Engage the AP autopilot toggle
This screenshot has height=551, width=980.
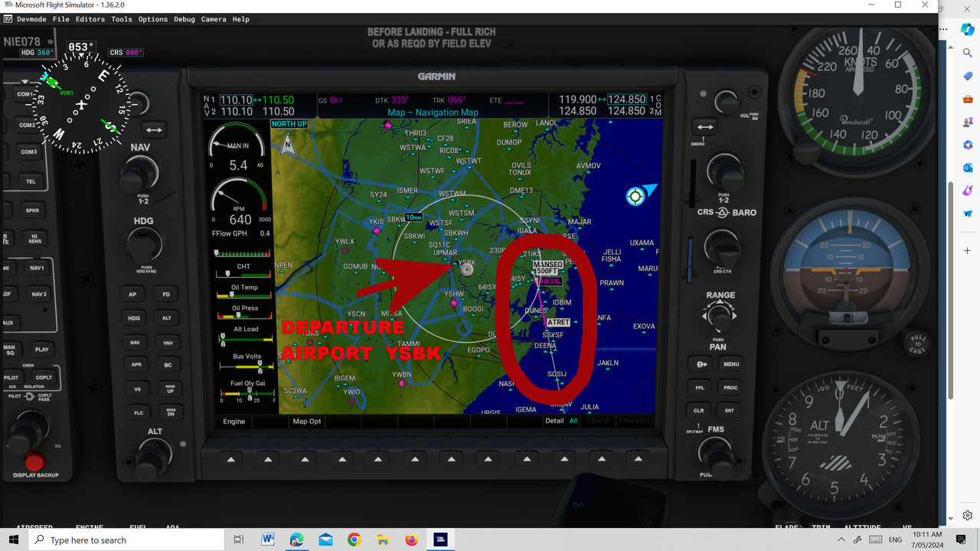click(132, 294)
